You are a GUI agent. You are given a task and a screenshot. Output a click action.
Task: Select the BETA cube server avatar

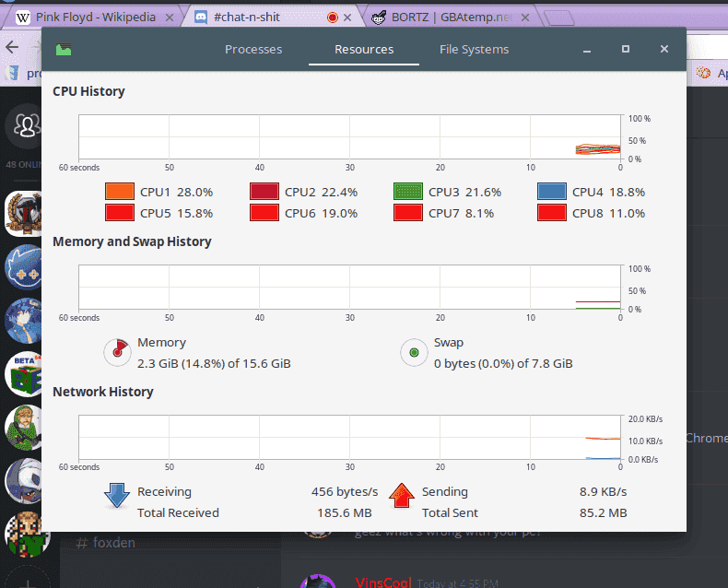tap(24, 374)
